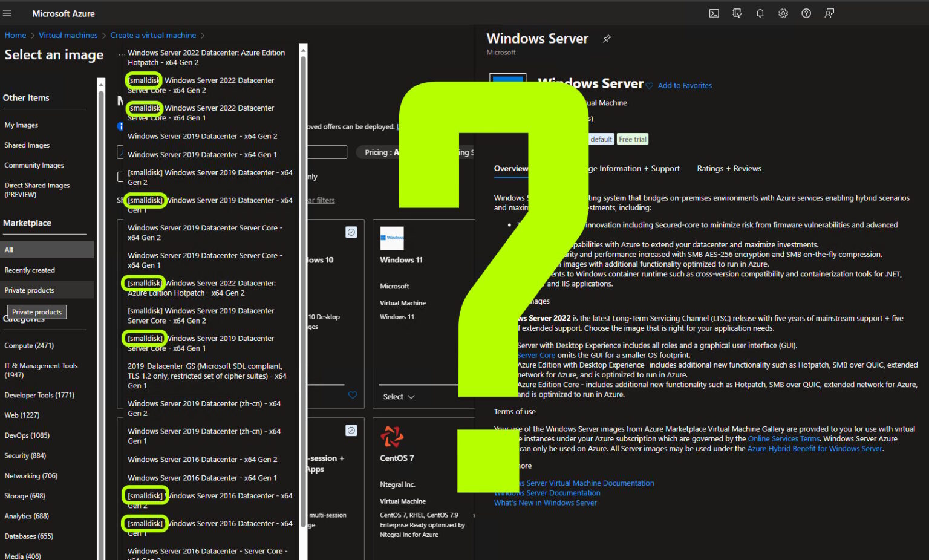Navigate to Virtual machines breadcrumb
The width and height of the screenshot is (929, 560).
(x=68, y=35)
